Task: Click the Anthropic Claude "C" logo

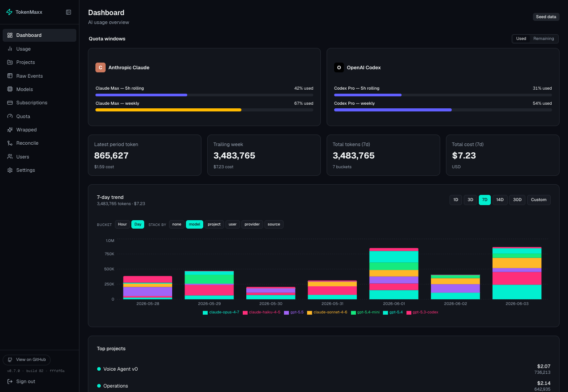Action: (x=100, y=67)
